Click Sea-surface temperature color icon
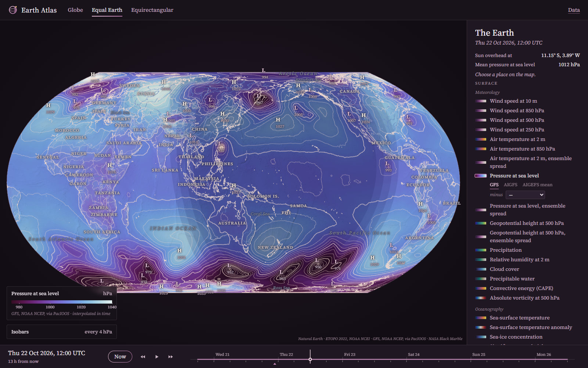This screenshot has height=368, width=588. point(481,318)
